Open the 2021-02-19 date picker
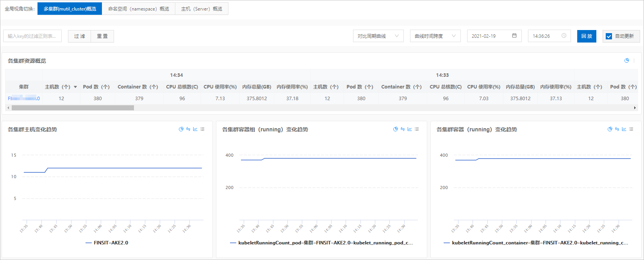 tap(494, 36)
